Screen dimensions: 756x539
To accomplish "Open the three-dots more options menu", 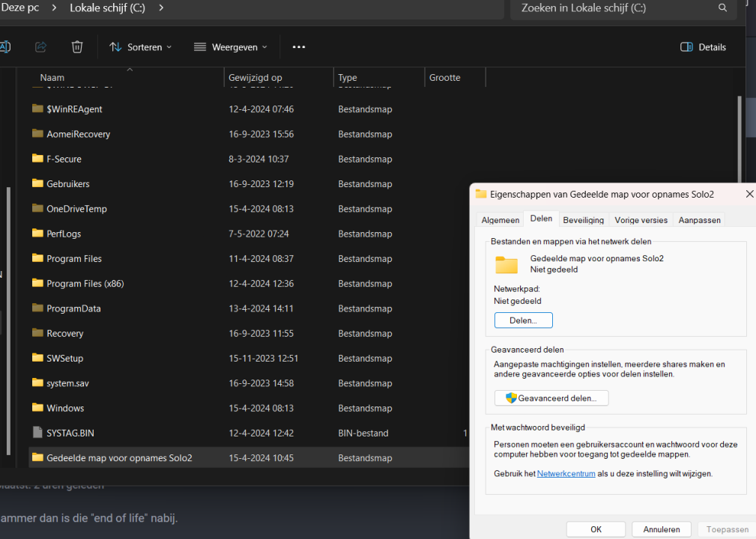I will tap(299, 47).
